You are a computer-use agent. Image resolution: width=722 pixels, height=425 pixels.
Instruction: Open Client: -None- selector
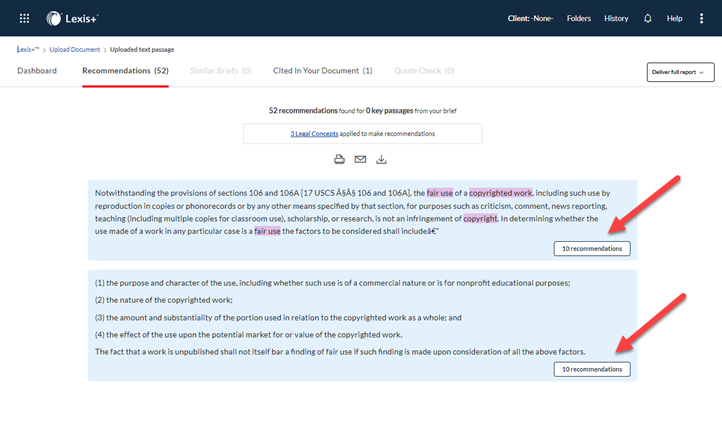tap(530, 18)
